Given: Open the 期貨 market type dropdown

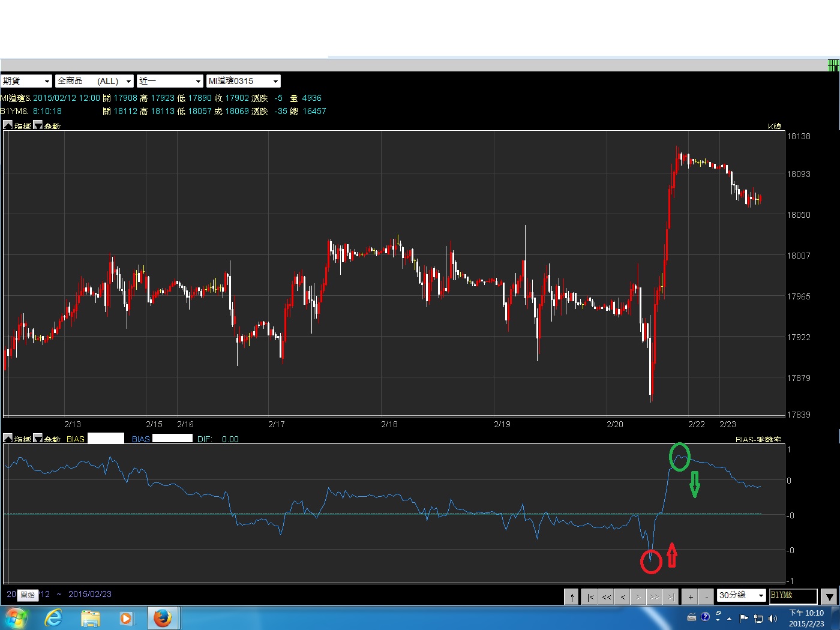Looking at the screenshot, I should tap(26, 81).
